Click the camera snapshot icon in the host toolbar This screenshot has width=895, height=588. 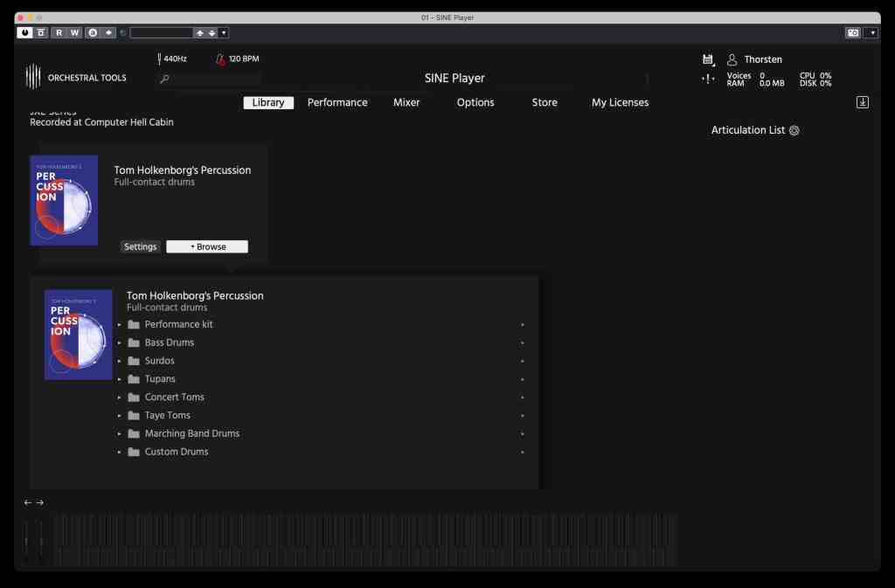pyautogui.click(x=853, y=33)
